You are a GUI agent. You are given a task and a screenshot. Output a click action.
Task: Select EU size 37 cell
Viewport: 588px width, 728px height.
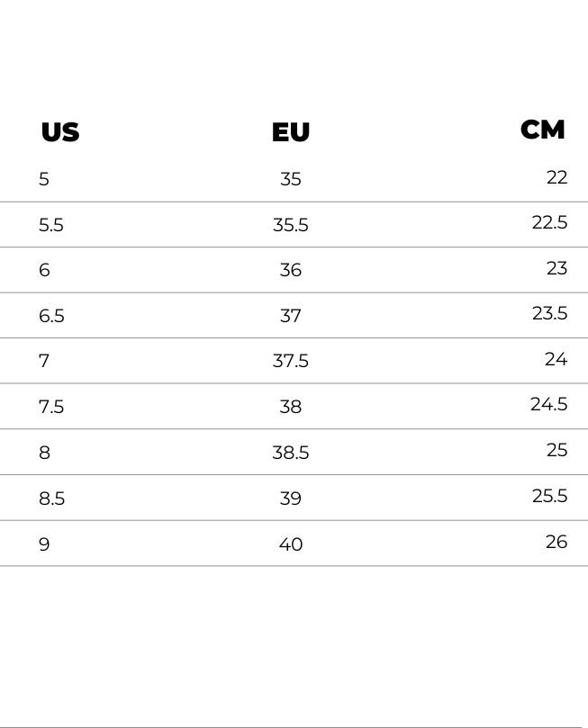[291, 316]
